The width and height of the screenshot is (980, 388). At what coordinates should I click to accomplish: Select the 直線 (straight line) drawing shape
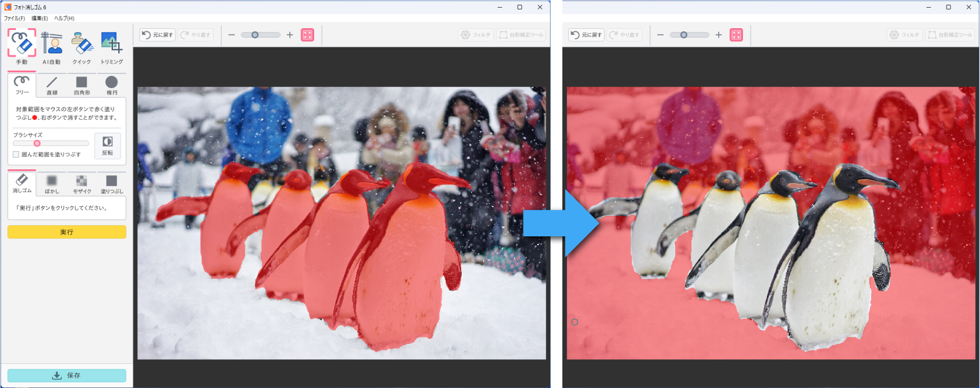tap(52, 85)
